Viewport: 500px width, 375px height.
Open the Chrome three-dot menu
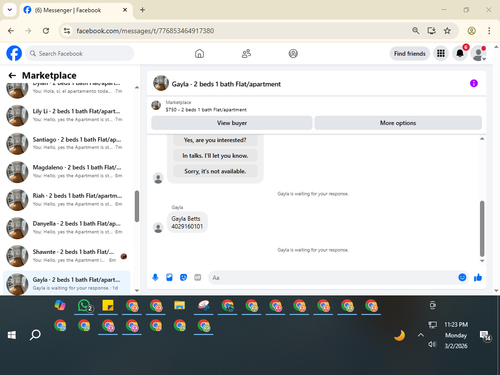[x=489, y=31]
